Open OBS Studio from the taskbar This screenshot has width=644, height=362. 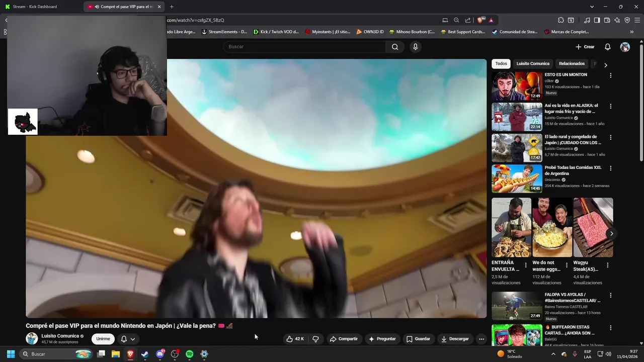(175, 354)
